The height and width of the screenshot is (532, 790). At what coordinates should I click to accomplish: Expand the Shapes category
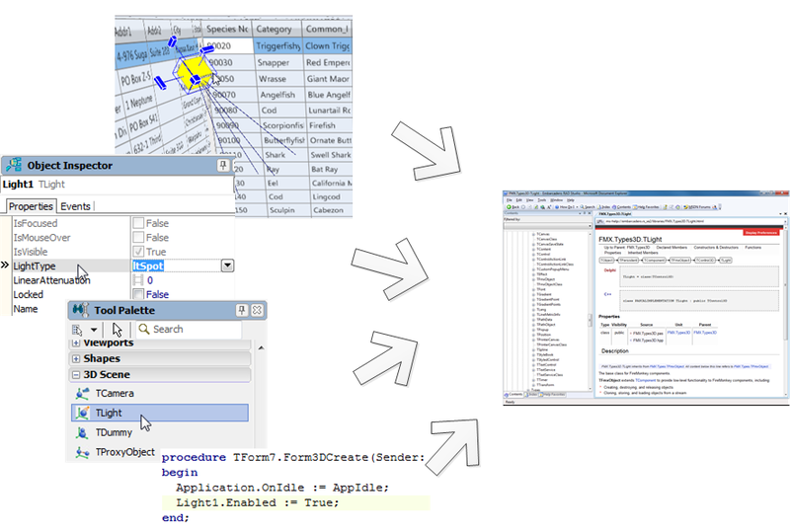coord(76,358)
